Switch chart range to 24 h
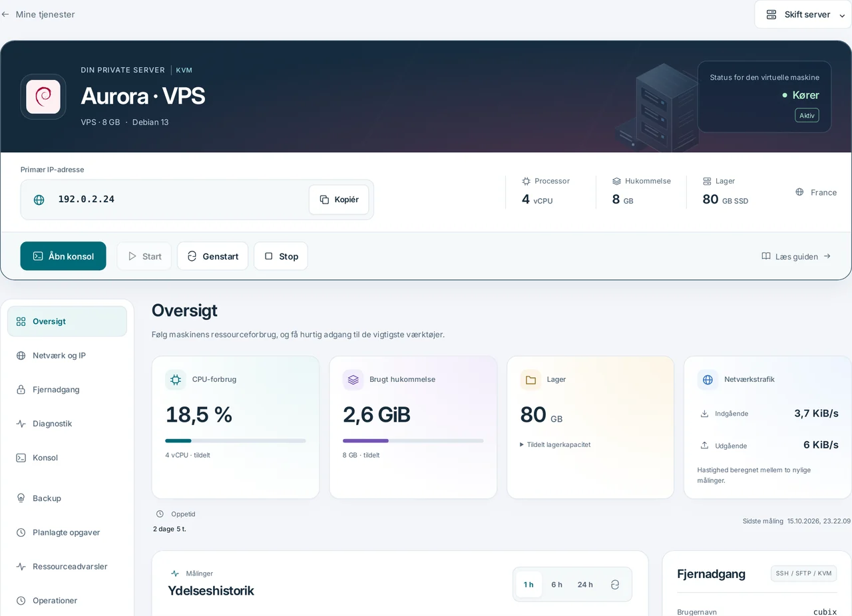The width and height of the screenshot is (852, 616). tap(585, 585)
